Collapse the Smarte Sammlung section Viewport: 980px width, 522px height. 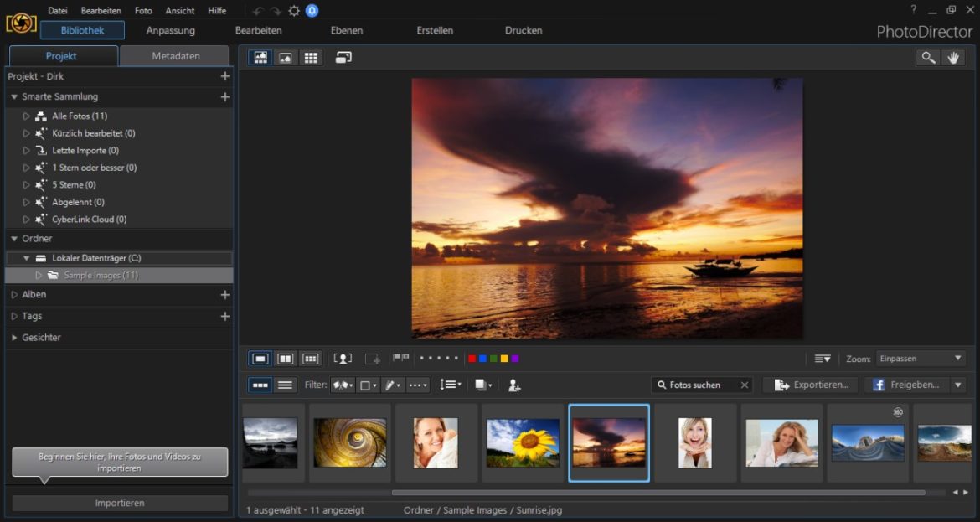[13, 97]
